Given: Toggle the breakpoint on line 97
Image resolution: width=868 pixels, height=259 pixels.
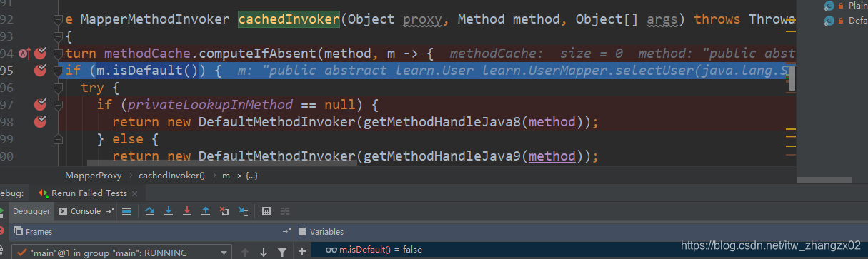Looking at the screenshot, I should point(40,105).
